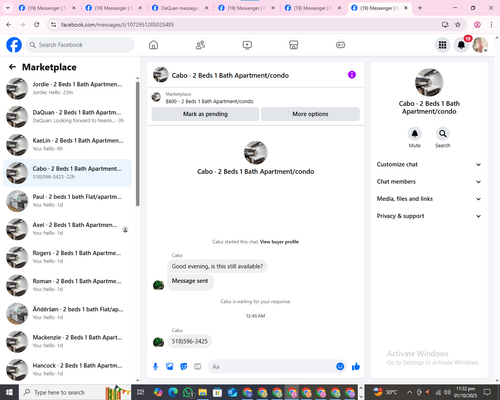Image resolution: width=500 pixels, height=400 pixels.
Task: Search in conversation magnifier icon
Action: 443,134
